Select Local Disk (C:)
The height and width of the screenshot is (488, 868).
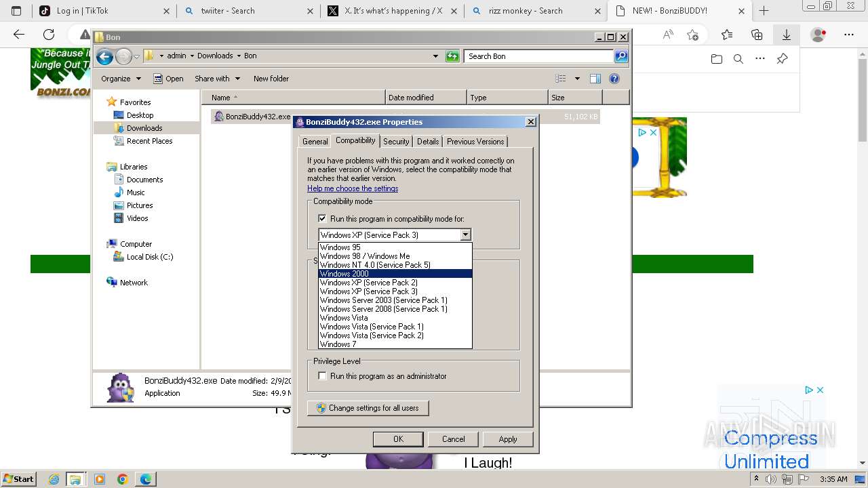pyautogui.click(x=150, y=257)
